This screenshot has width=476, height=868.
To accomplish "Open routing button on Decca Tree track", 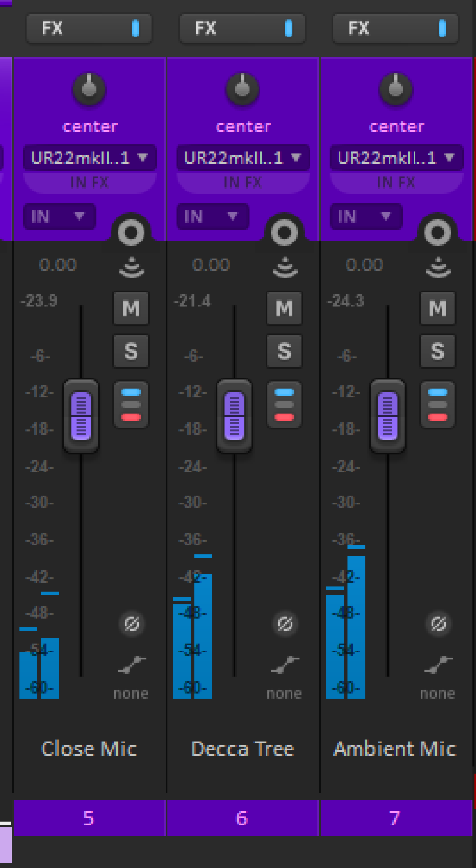I will pos(284,404).
